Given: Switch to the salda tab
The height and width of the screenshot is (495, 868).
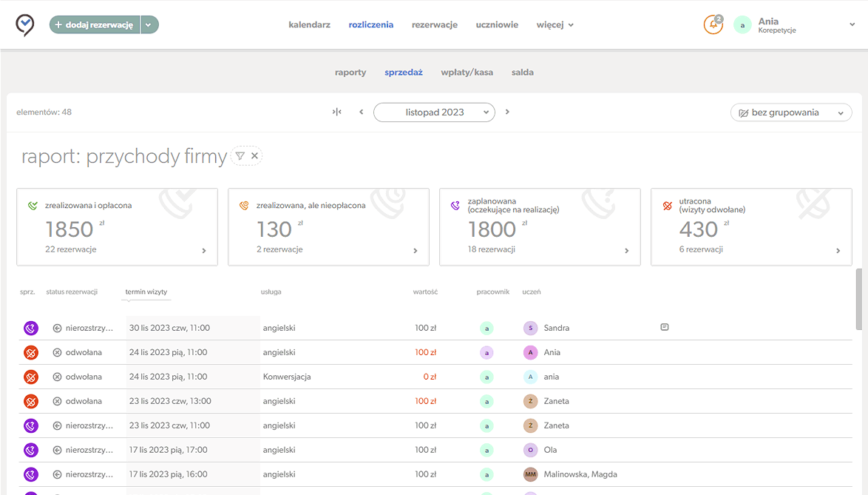Looking at the screenshot, I should pyautogui.click(x=522, y=73).
